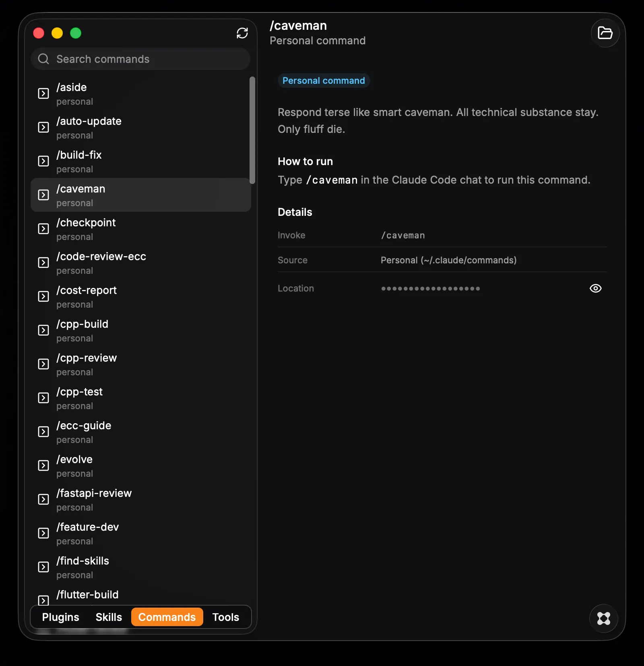Viewport: 644px width, 666px height.
Task: Select the /evolve command
Action: pyautogui.click(x=140, y=465)
